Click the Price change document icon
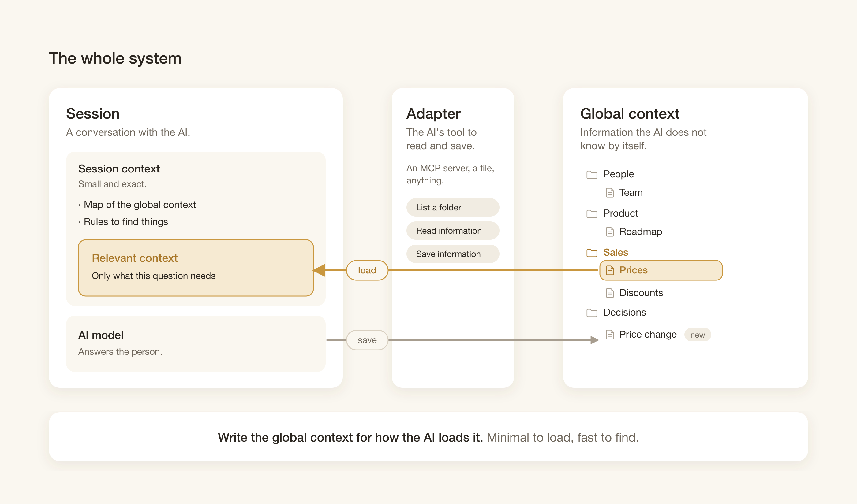The height and width of the screenshot is (504, 857). [610, 335]
